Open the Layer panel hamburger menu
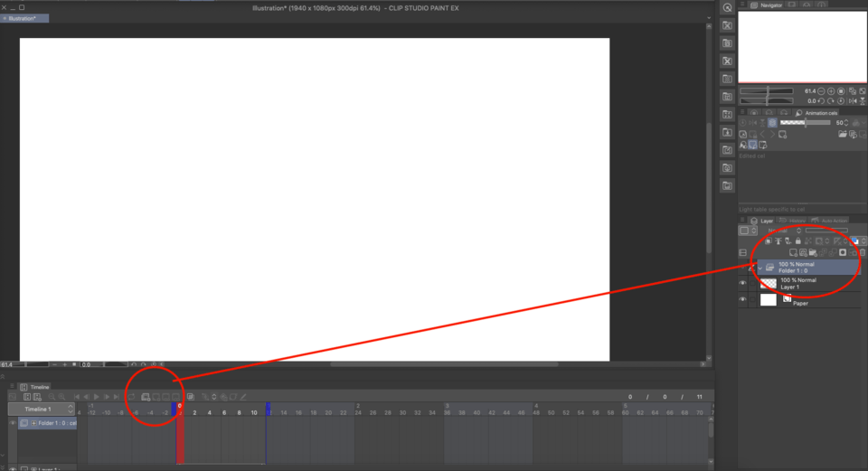Screen dimensions: 868x471 click(742, 221)
